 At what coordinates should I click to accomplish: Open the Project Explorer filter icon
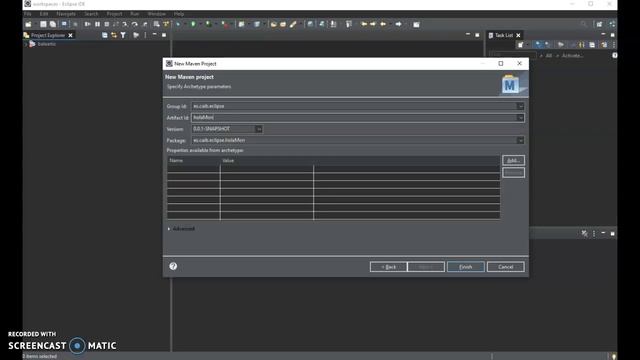click(x=123, y=36)
